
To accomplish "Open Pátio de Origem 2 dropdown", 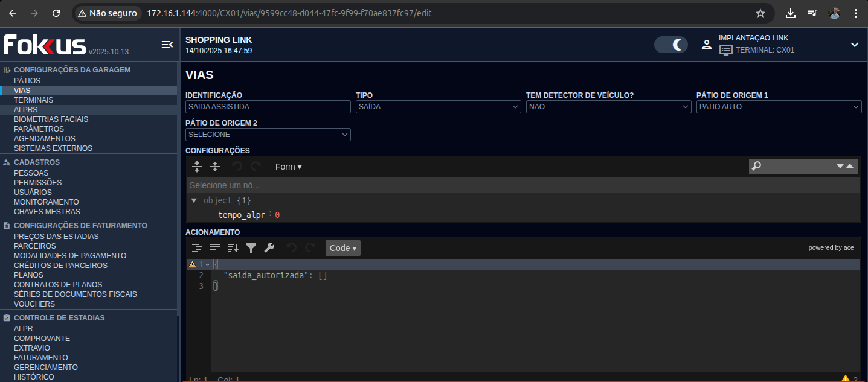I will [268, 135].
